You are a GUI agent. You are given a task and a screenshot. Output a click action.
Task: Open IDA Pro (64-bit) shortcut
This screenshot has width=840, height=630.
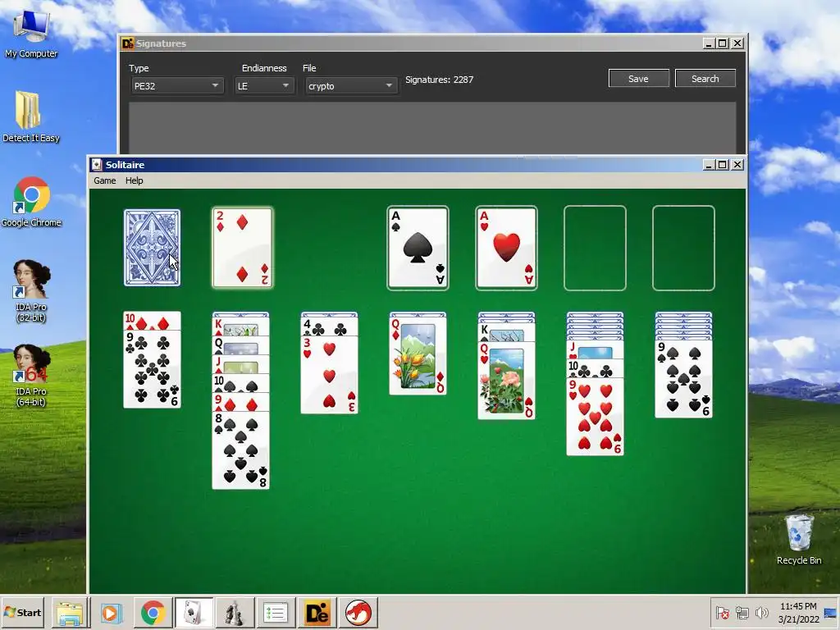31,376
